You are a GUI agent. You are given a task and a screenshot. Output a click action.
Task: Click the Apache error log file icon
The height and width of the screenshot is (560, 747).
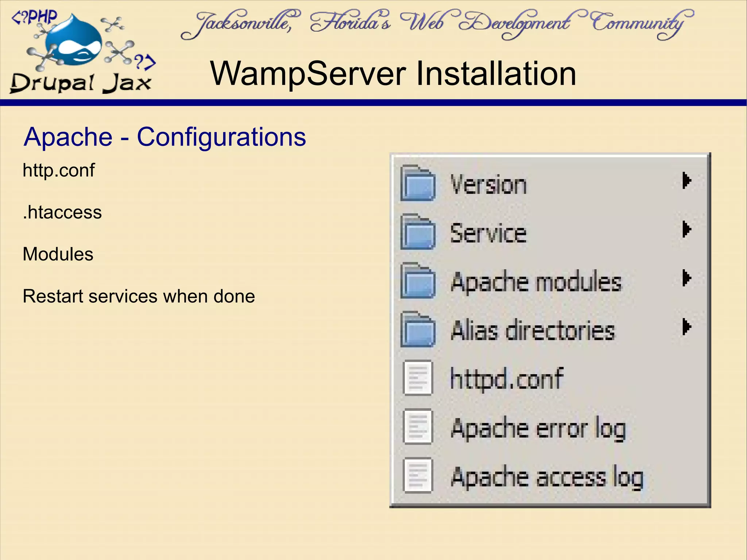pos(418,426)
